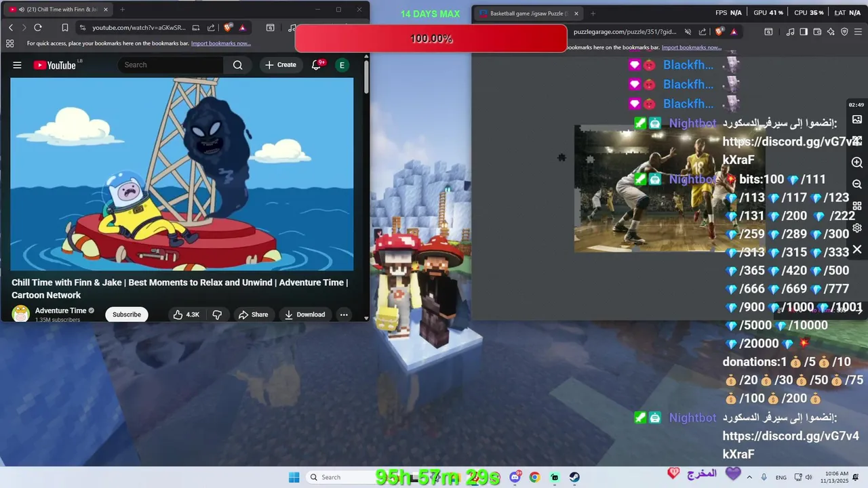Open the YouTube notifications bell

coord(317,65)
